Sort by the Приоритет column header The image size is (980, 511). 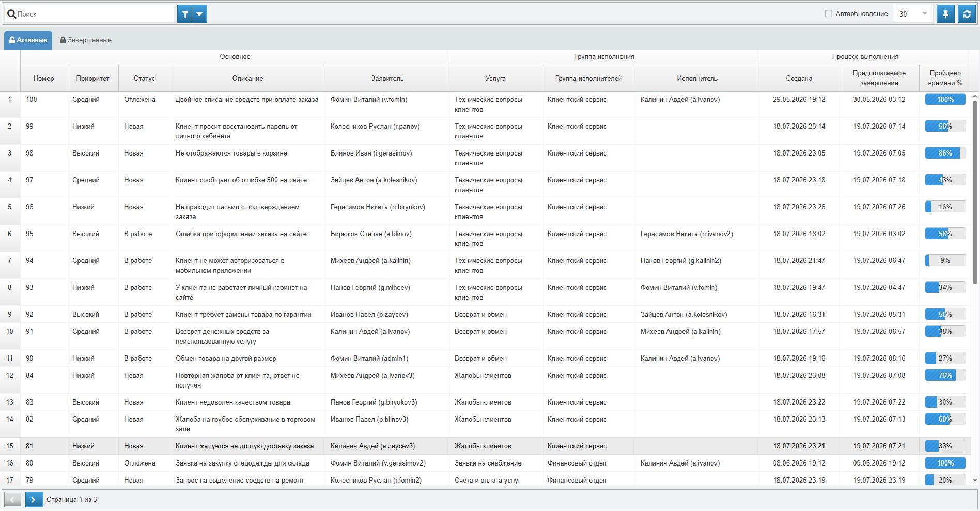pyautogui.click(x=93, y=79)
